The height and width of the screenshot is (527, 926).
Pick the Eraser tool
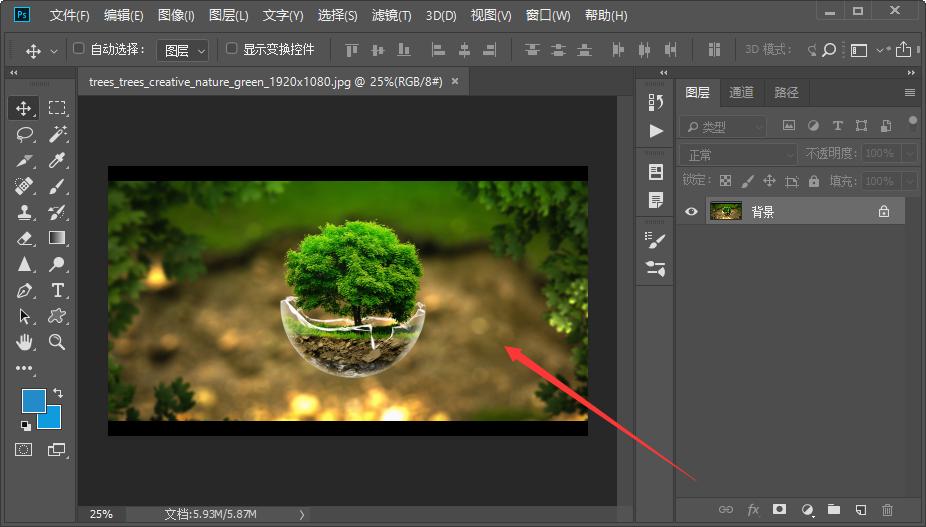(25, 238)
